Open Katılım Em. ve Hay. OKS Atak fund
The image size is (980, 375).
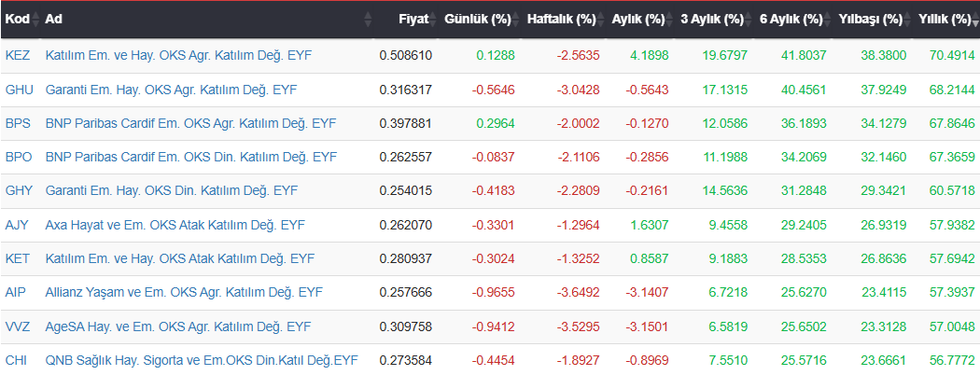(180, 258)
